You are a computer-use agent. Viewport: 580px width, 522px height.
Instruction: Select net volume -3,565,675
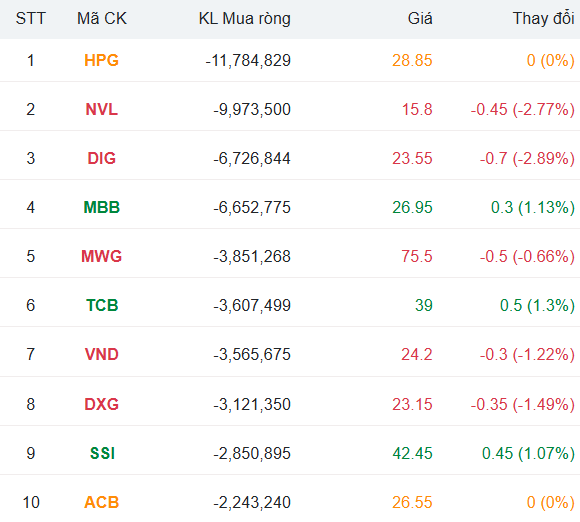252,355
